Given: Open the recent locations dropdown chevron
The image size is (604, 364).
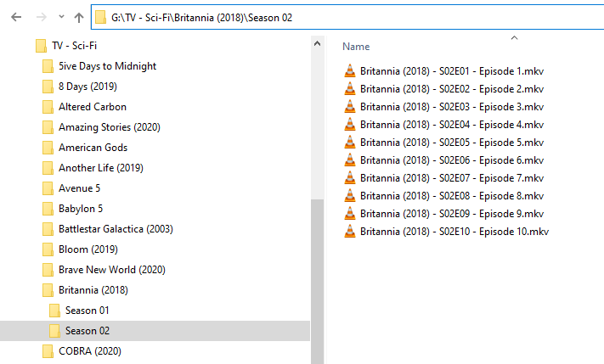Looking at the screenshot, I should click(x=59, y=18).
